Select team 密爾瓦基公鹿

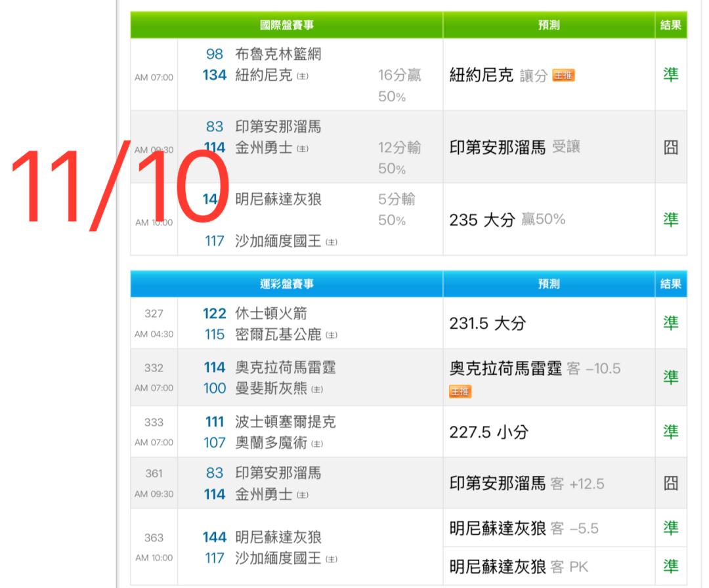[x=278, y=335]
